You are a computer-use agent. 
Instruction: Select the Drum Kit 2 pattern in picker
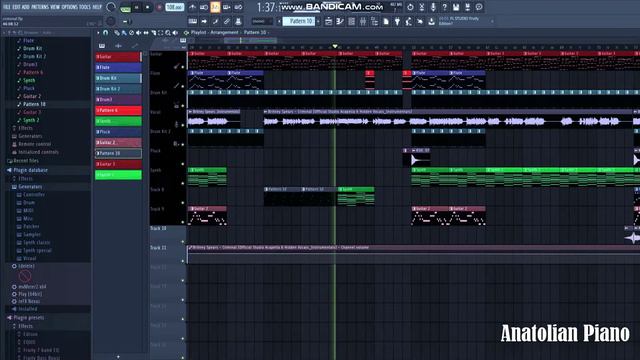tap(118, 89)
